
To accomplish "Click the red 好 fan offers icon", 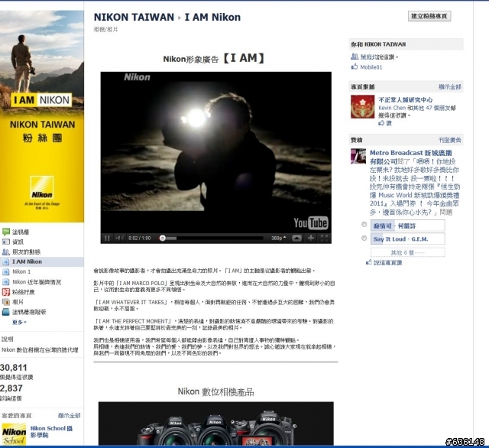I will (x=6, y=292).
